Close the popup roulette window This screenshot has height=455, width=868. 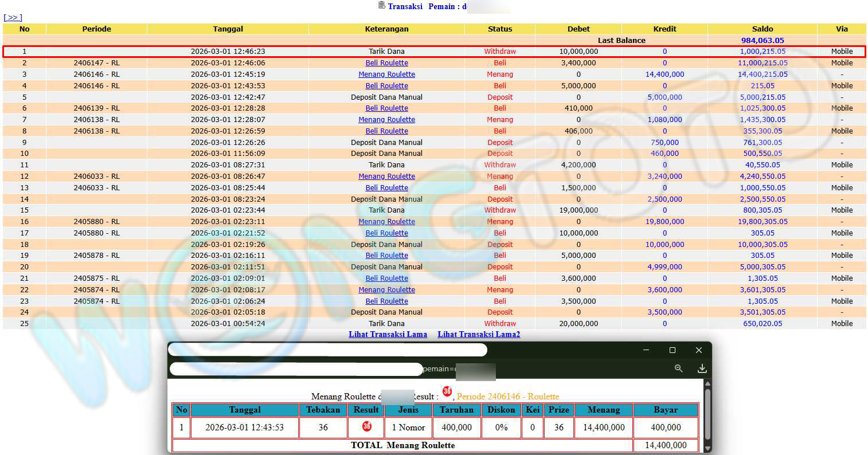point(698,350)
